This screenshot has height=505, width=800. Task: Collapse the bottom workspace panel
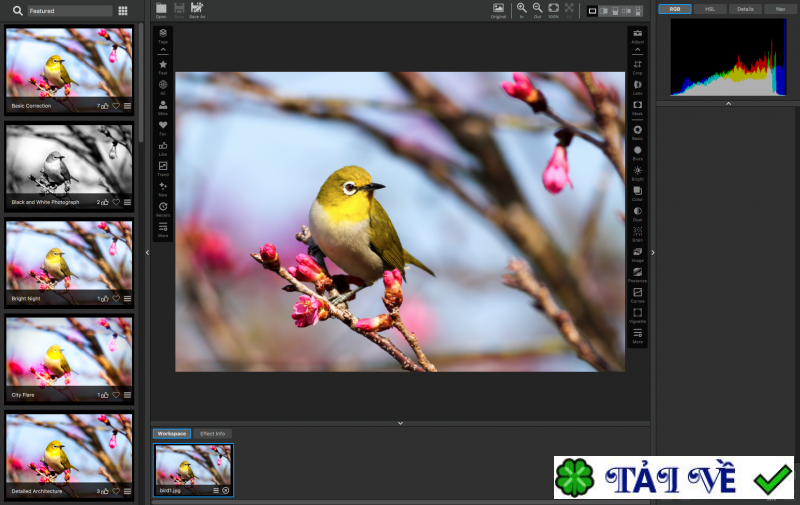click(400, 423)
